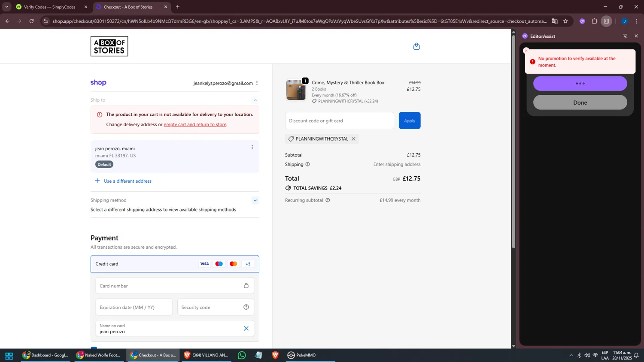Viewport: 644px width, 362px height.
Task: Show security code help icon
Action: coord(246,307)
